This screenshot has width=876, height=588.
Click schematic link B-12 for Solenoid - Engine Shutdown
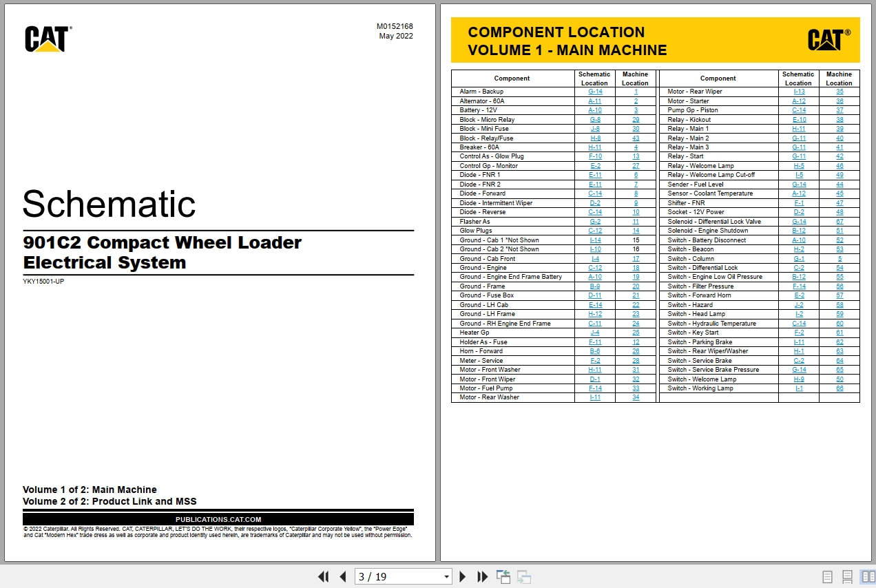(x=799, y=231)
